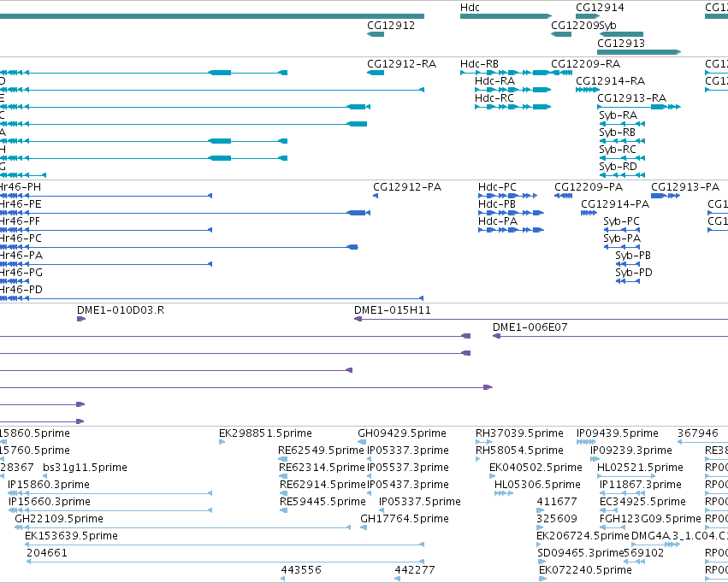Click EST RH58054.5prime

click(519, 450)
